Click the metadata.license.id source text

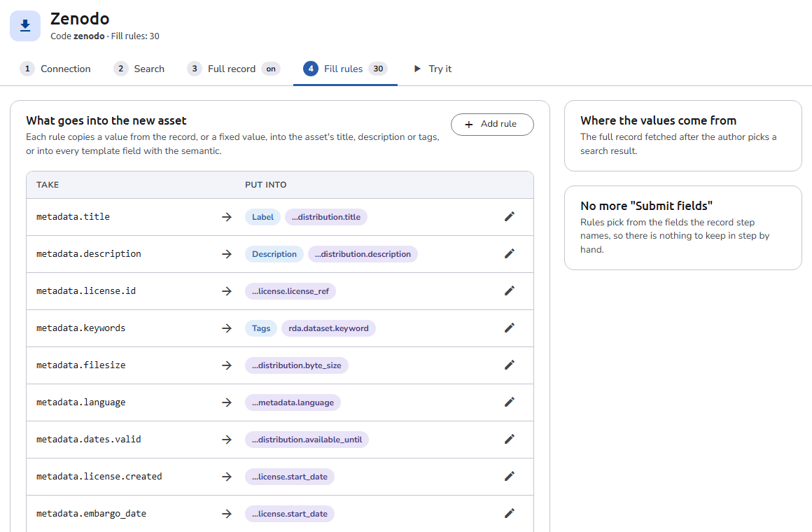point(86,290)
